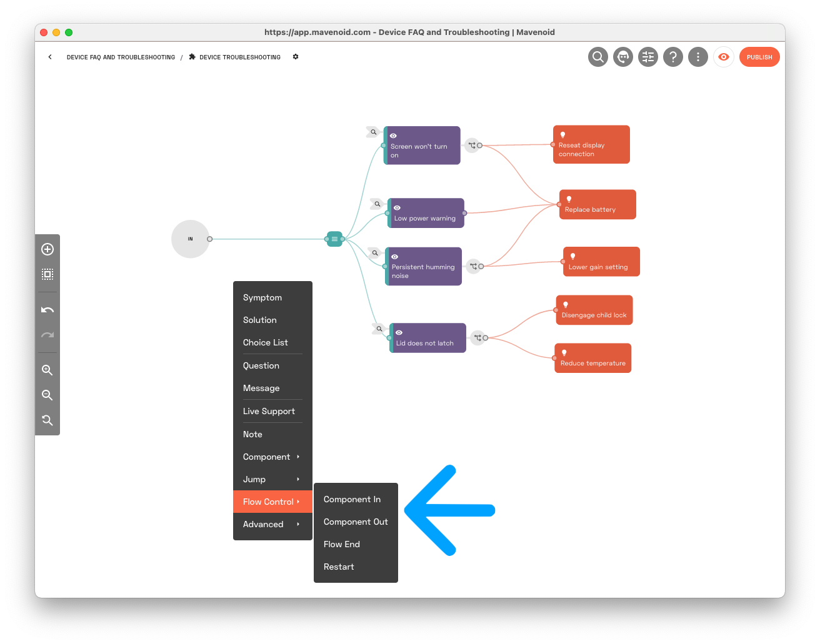Open the flow settings gear icon
820x644 pixels.
(296, 57)
